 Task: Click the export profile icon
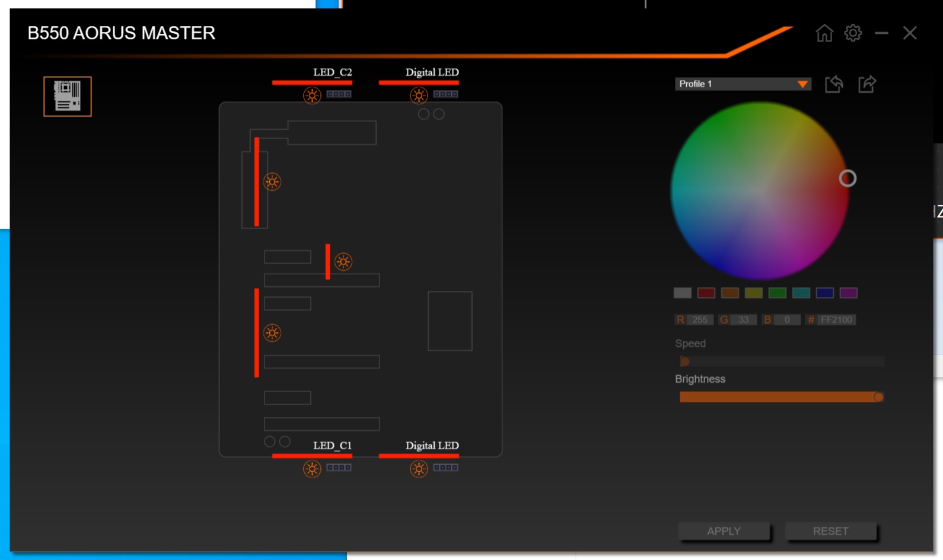click(x=867, y=84)
